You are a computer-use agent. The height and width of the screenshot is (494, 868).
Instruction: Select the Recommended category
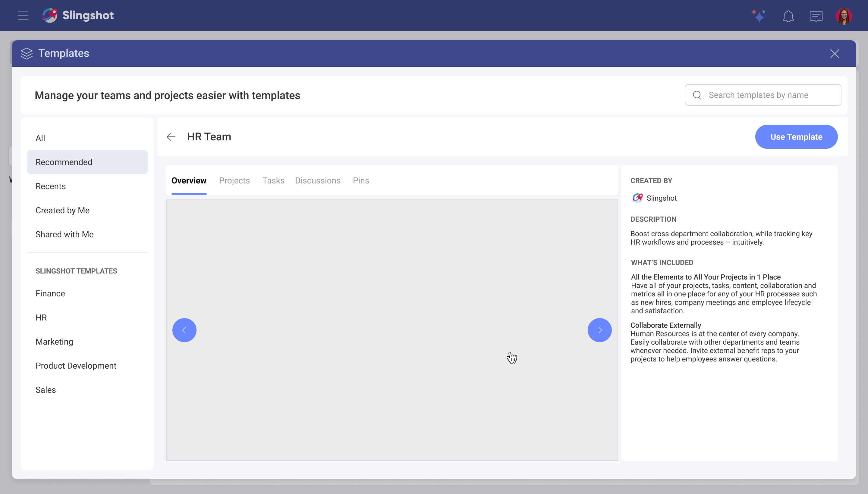click(87, 162)
